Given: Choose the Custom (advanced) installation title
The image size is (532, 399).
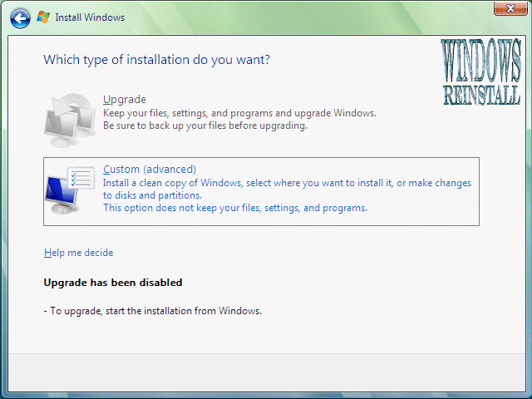Looking at the screenshot, I should (x=150, y=169).
